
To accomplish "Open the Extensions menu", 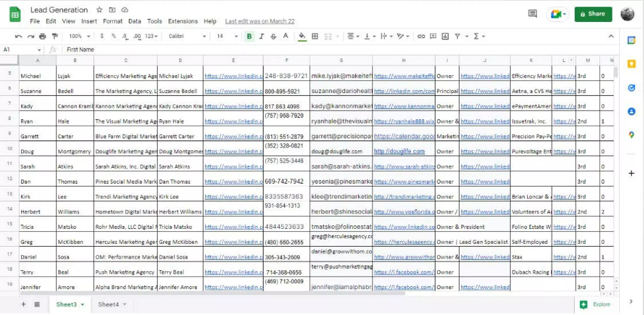I will [x=183, y=21].
